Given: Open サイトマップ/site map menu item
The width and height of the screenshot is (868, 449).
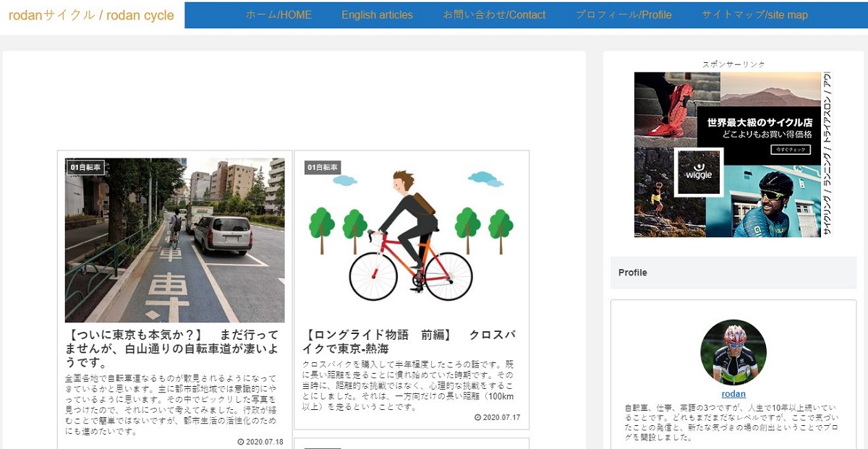Looking at the screenshot, I should tap(754, 15).
